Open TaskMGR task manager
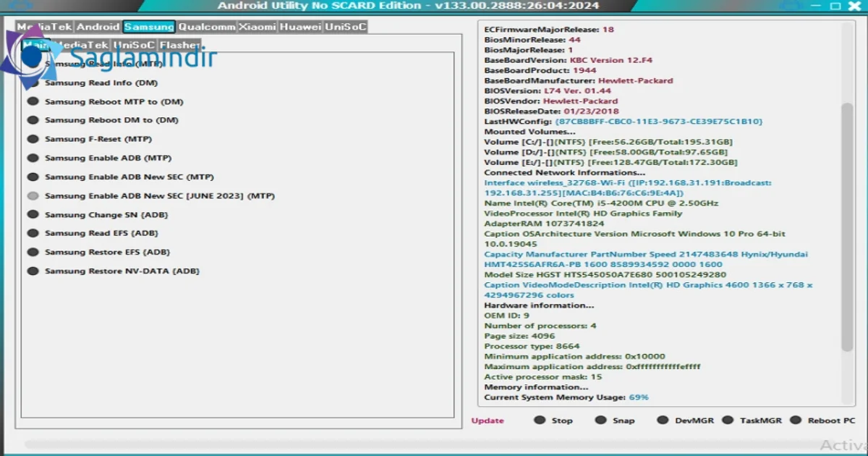The width and height of the screenshot is (868, 456). 752,421
